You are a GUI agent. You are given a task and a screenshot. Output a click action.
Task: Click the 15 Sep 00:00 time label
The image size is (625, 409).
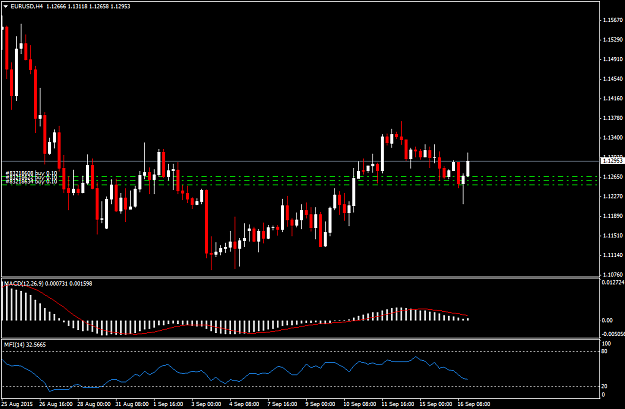(435, 404)
